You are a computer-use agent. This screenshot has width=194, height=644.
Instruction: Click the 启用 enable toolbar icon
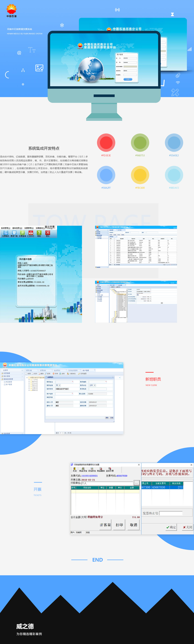[62, 373]
